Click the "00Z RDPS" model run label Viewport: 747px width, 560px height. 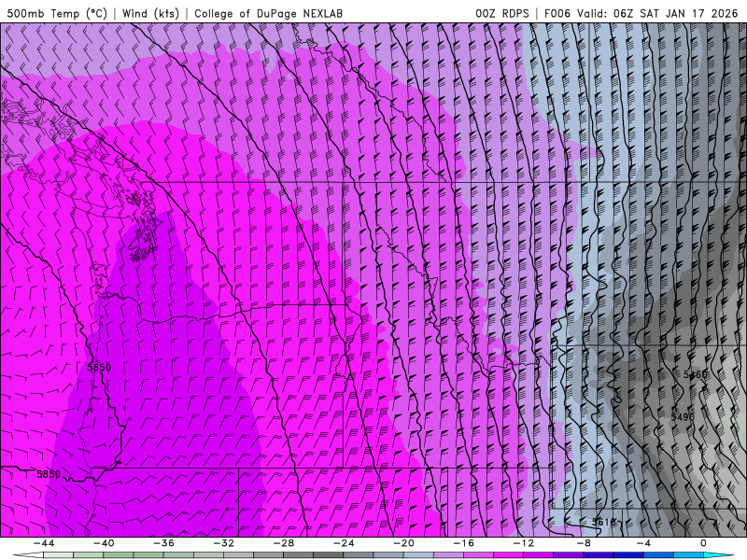(502, 13)
